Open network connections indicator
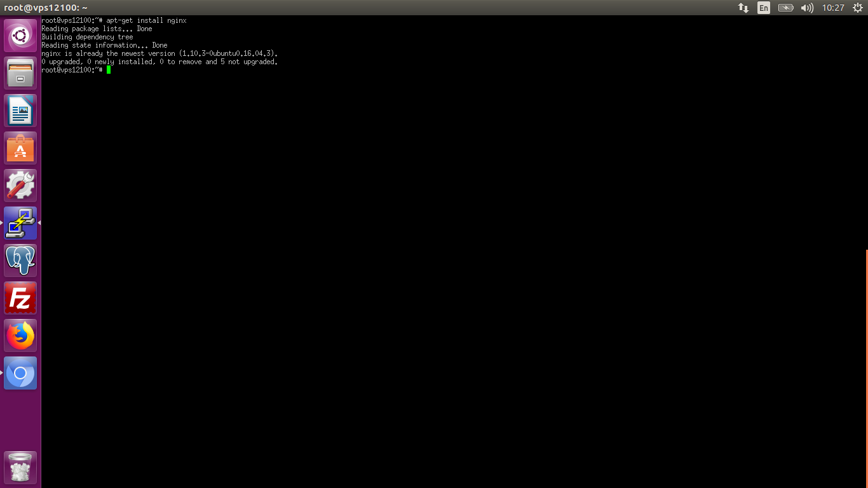 point(743,8)
